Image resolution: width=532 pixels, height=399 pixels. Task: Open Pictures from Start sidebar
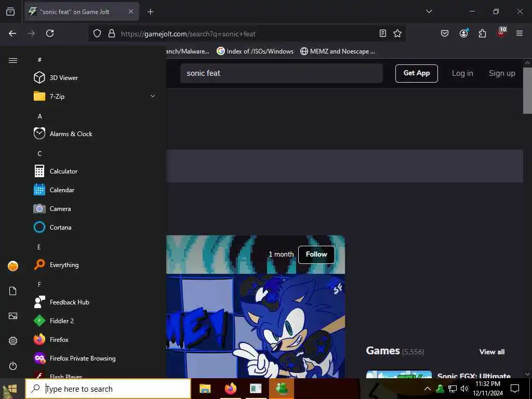pyautogui.click(x=13, y=316)
